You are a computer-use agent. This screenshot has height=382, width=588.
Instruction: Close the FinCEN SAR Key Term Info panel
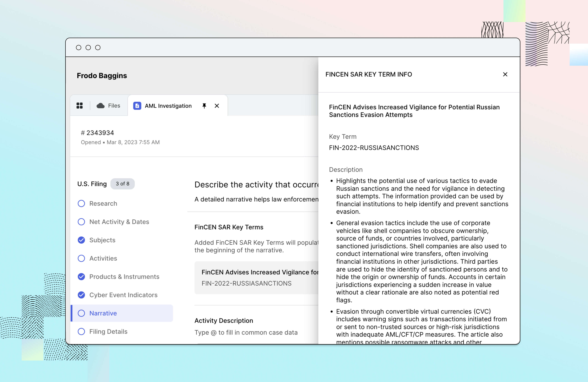pyautogui.click(x=505, y=74)
